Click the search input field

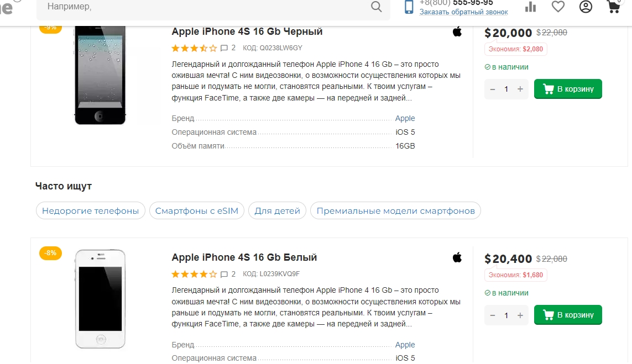(205, 7)
